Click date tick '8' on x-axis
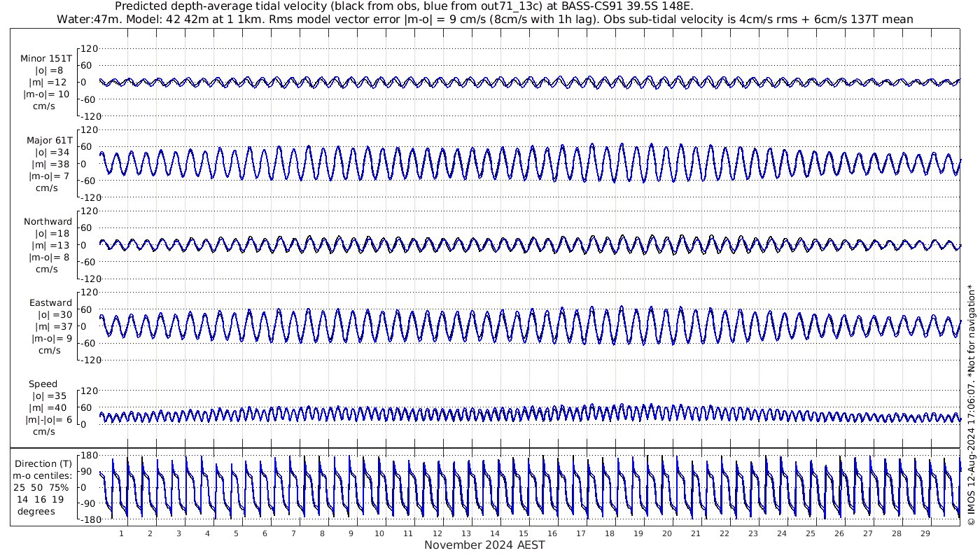980x560 pixels. click(x=322, y=533)
